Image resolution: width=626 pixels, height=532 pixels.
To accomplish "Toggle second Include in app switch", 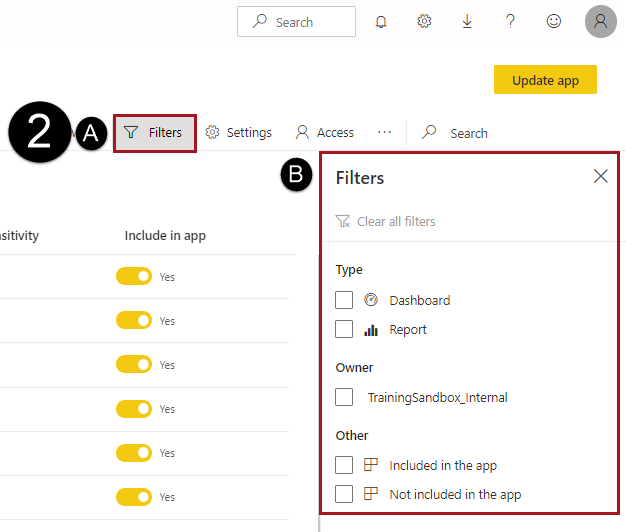I will (134, 320).
